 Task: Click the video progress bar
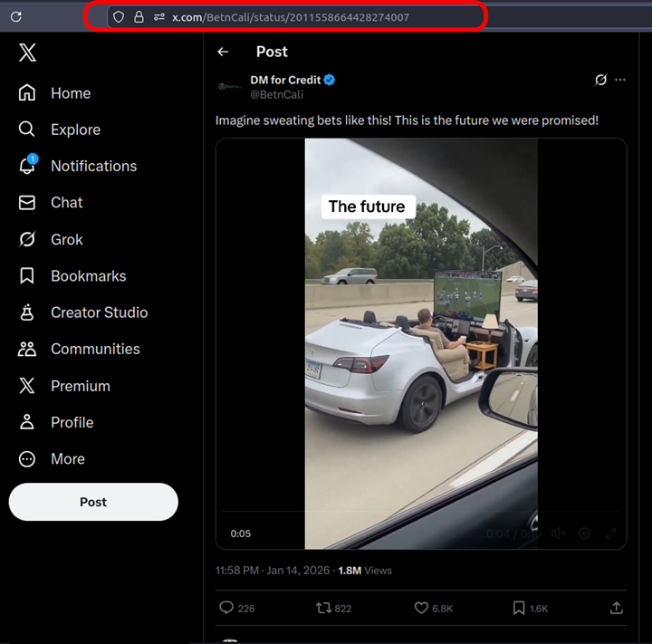coord(420,514)
